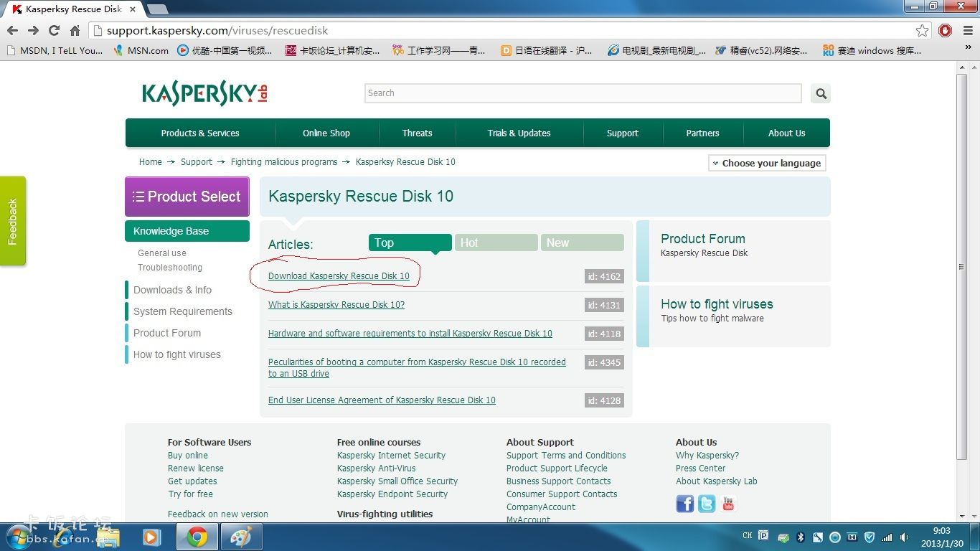Go back with the browser back arrow

[12, 31]
